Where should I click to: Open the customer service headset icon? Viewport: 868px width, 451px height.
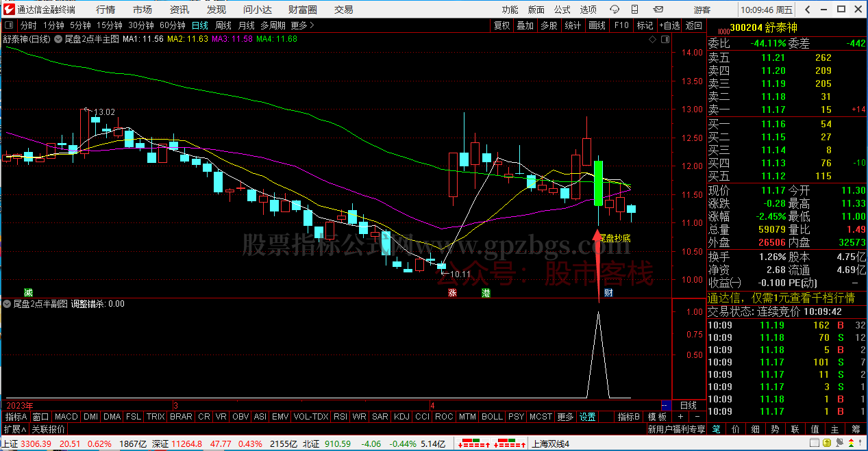pyautogui.click(x=615, y=10)
